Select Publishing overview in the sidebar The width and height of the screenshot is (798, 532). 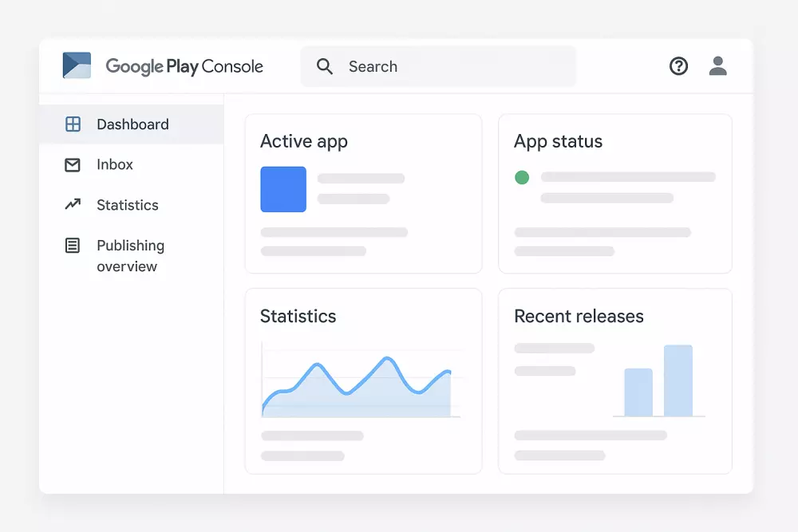[x=129, y=255]
